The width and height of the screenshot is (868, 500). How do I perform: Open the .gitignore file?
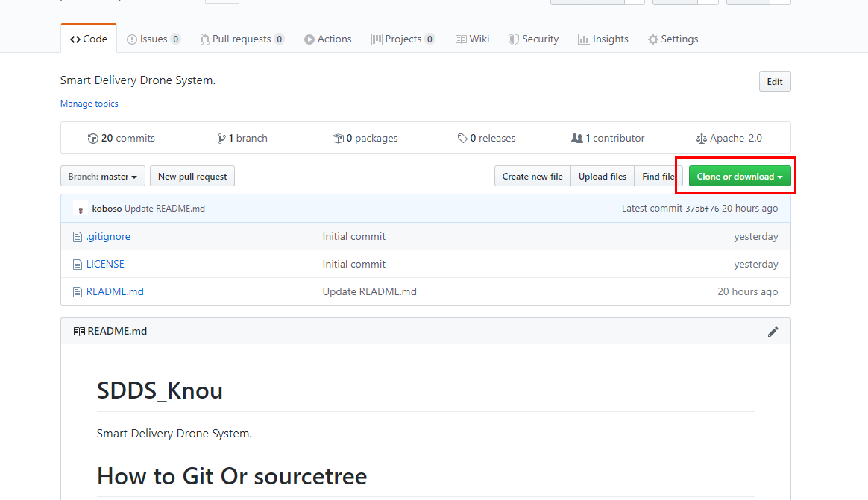coord(109,236)
